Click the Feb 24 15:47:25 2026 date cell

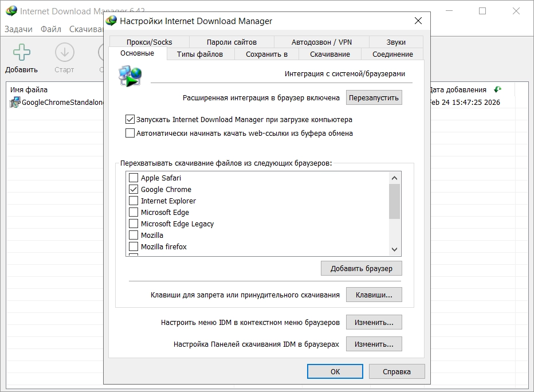click(x=465, y=102)
